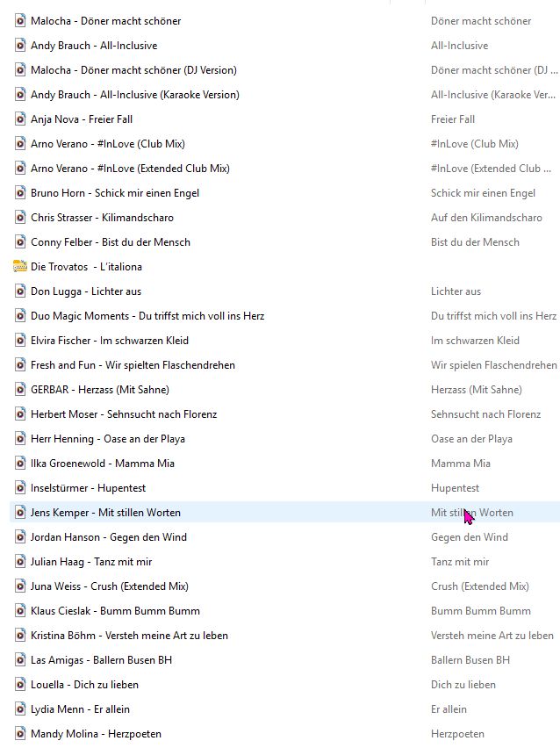Select Conny Felber - Bist du der Mensch
This screenshot has width=560, height=748.
(110, 241)
